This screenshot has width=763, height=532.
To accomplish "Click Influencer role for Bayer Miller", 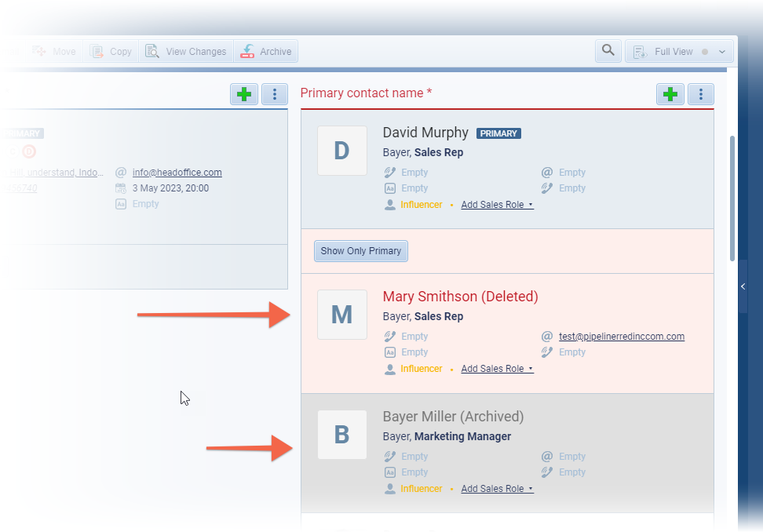I will (x=421, y=489).
